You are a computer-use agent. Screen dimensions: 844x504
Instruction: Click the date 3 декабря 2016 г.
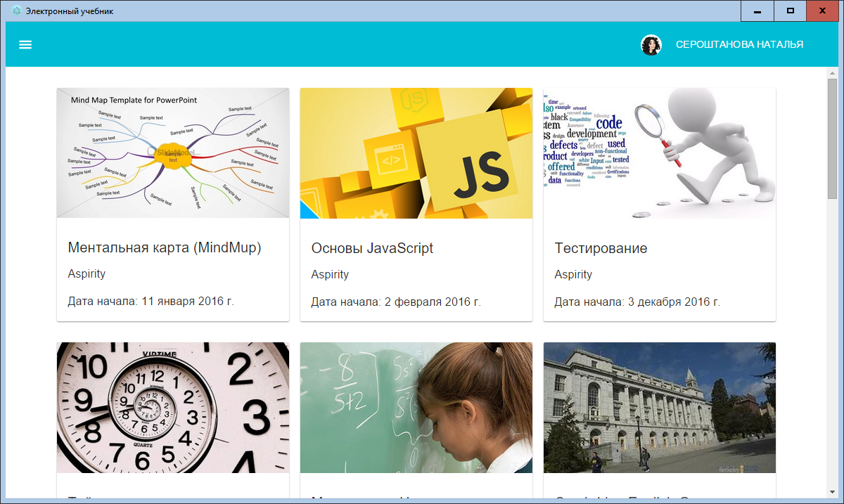(674, 302)
